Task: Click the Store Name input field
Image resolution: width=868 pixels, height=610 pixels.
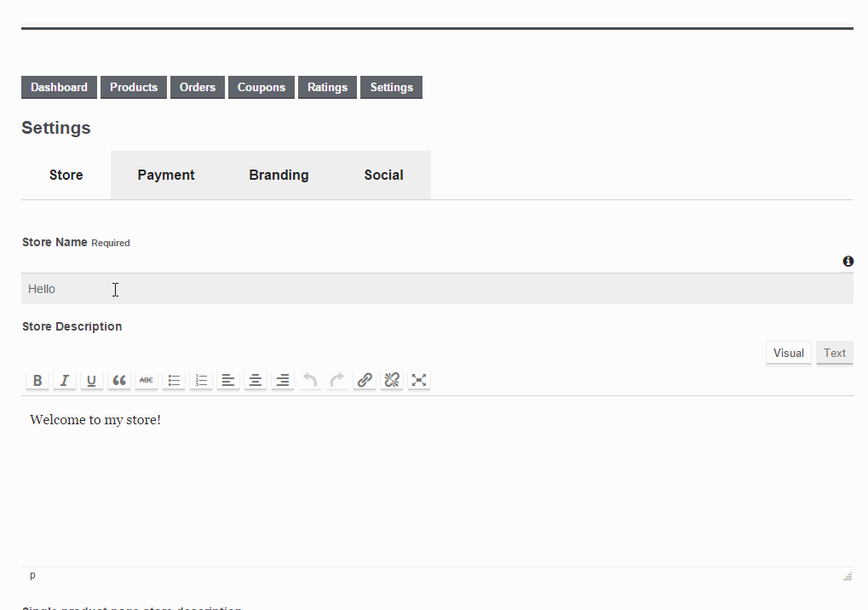Action: point(256,289)
